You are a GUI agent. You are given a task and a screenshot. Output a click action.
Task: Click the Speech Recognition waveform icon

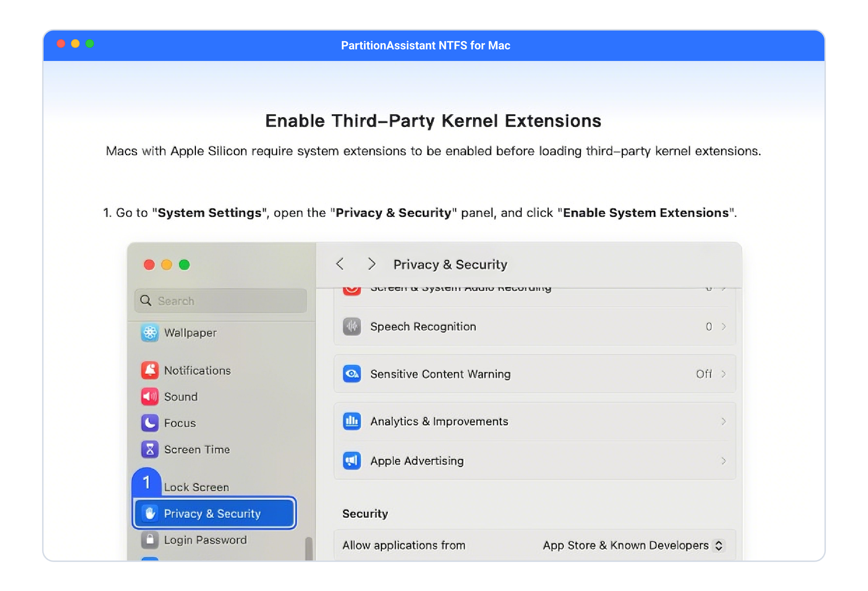352,326
